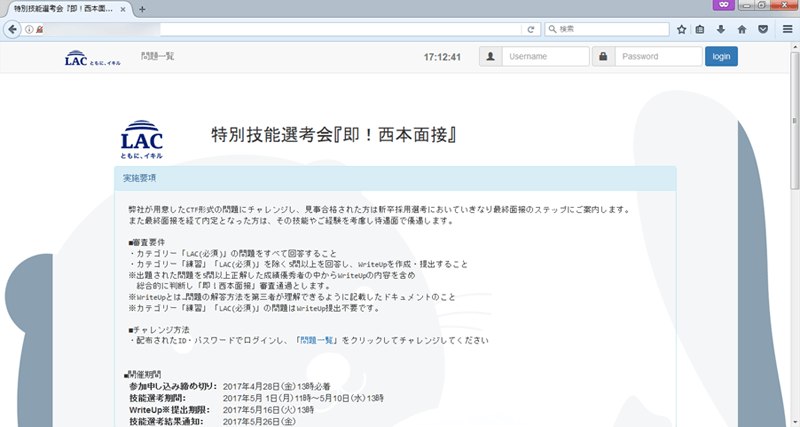Viewport: 800px width, 427px height.
Task: Click the 17:12:41 clock display
Action: pyautogui.click(x=442, y=57)
